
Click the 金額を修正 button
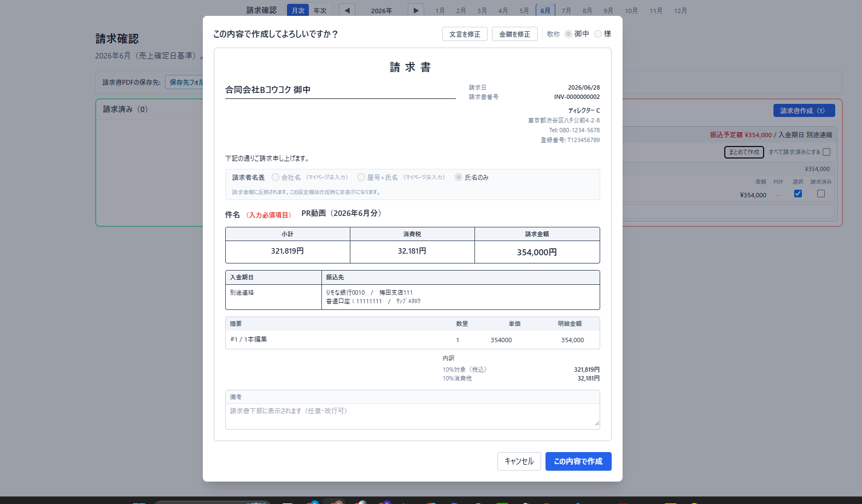pyautogui.click(x=514, y=34)
